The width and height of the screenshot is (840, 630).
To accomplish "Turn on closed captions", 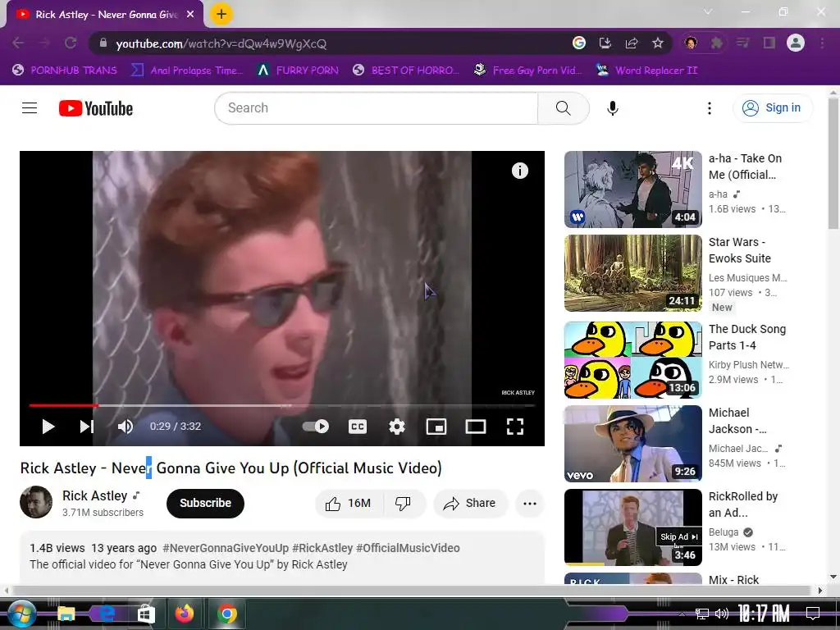I will pyautogui.click(x=358, y=427).
